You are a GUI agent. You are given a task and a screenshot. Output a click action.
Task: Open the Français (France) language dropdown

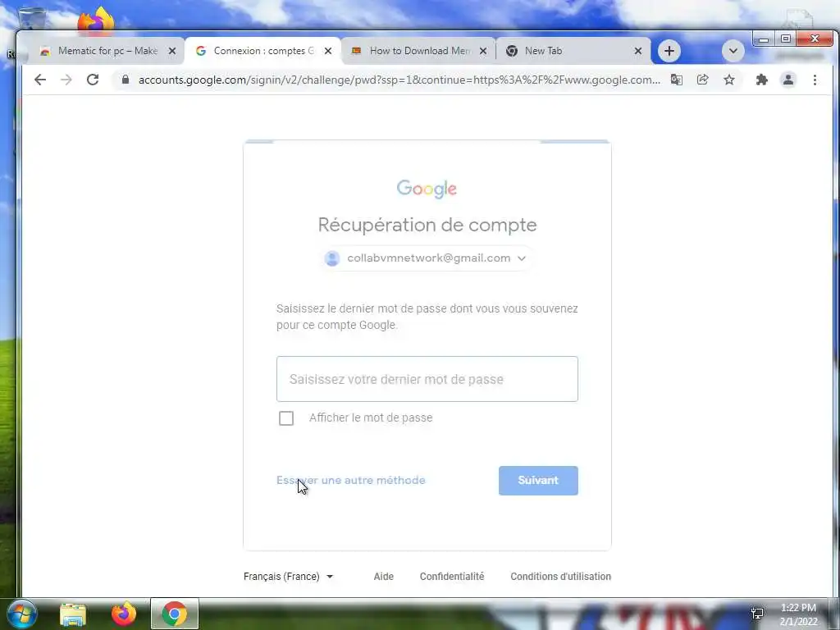tap(288, 577)
